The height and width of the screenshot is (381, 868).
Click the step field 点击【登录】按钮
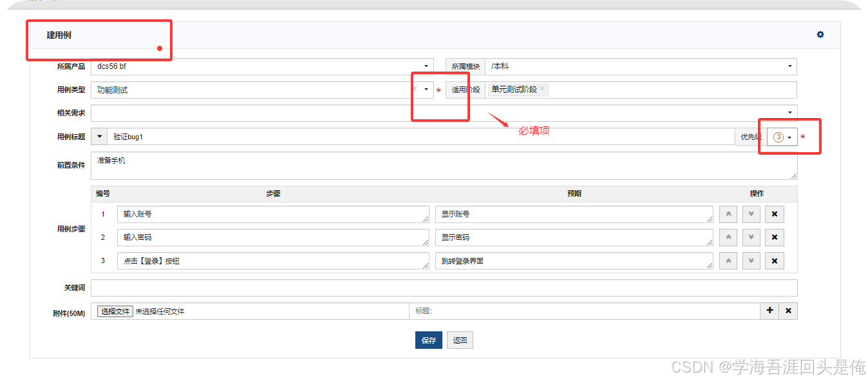tap(273, 261)
